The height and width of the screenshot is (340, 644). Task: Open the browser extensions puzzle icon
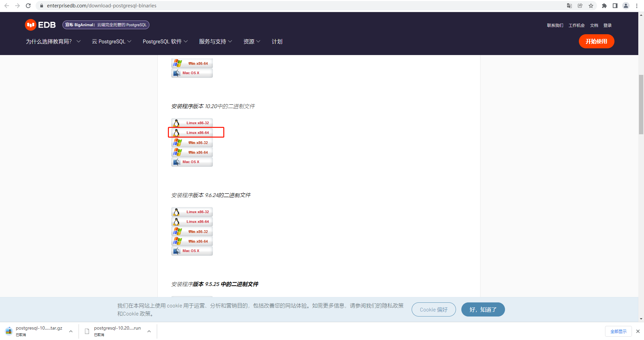[x=604, y=6]
